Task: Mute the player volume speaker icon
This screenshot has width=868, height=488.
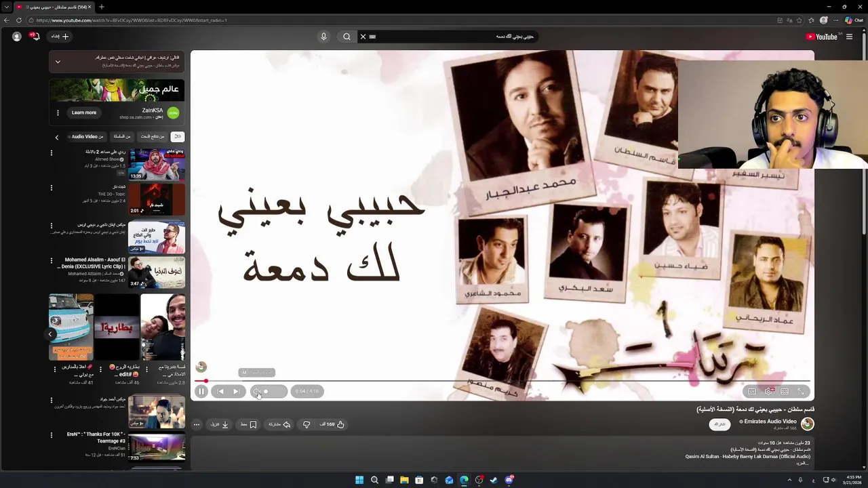Action: (x=256, y=391)
